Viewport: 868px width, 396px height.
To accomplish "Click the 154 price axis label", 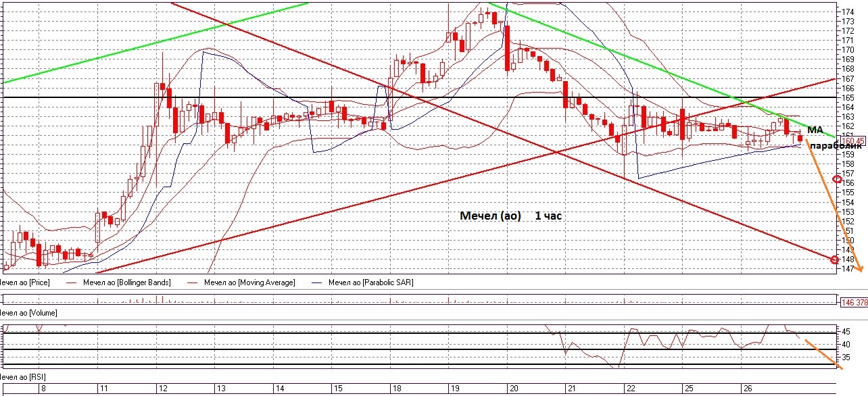I will pos(848,202).
